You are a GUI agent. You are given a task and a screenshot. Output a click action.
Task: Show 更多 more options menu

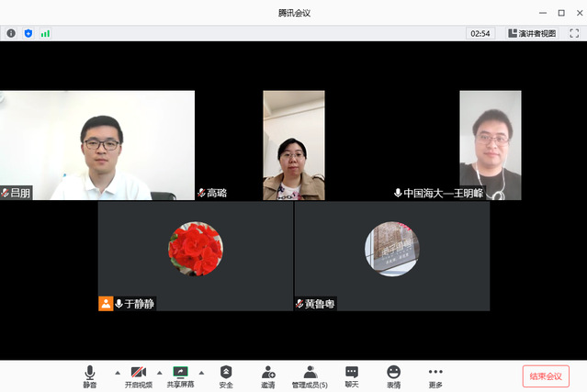point(435,375)
